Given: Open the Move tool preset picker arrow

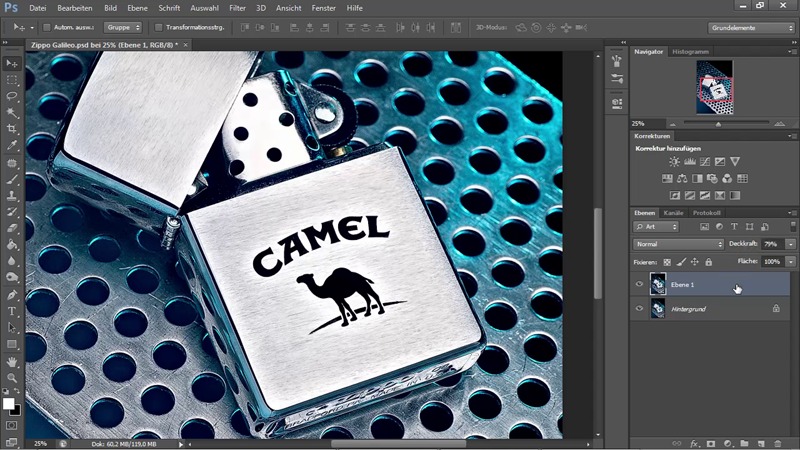Looking at the screenshot, I should (32, 28).
